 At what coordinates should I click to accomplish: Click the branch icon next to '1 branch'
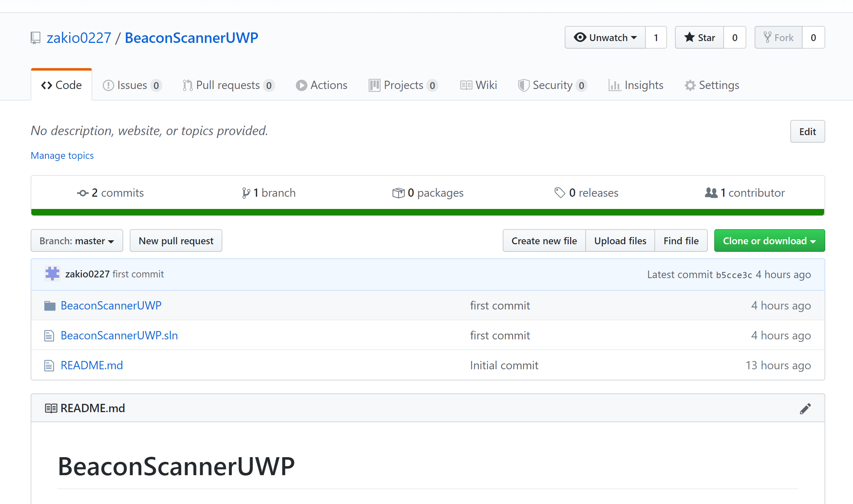tap(246, 193)
